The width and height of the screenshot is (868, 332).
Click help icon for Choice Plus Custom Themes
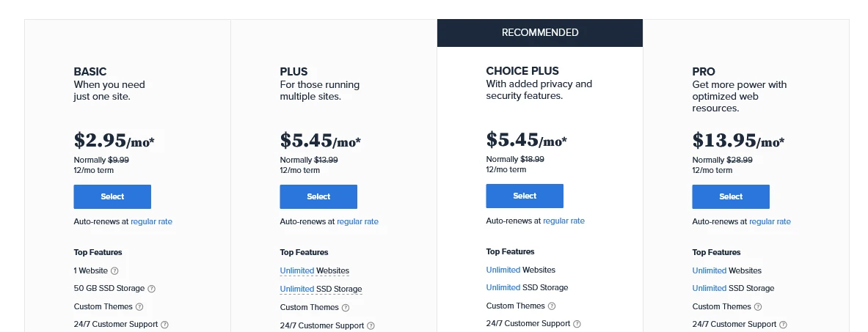(x=551, y=306)
